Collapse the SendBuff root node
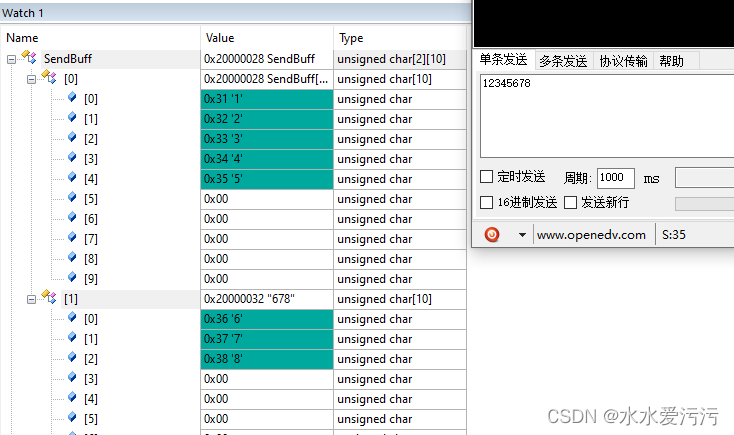Image resolution: width=734 pixels, height=435 pixels. click(11, 59)
